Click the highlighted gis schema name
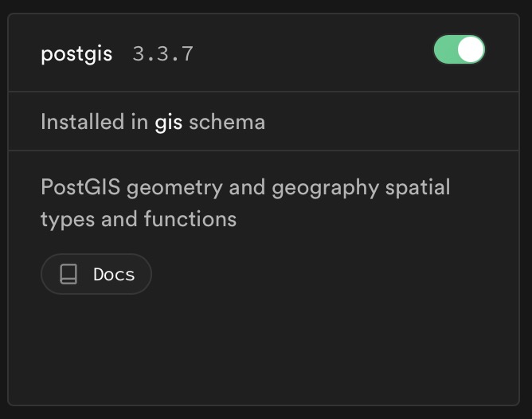 coord(168,122)
